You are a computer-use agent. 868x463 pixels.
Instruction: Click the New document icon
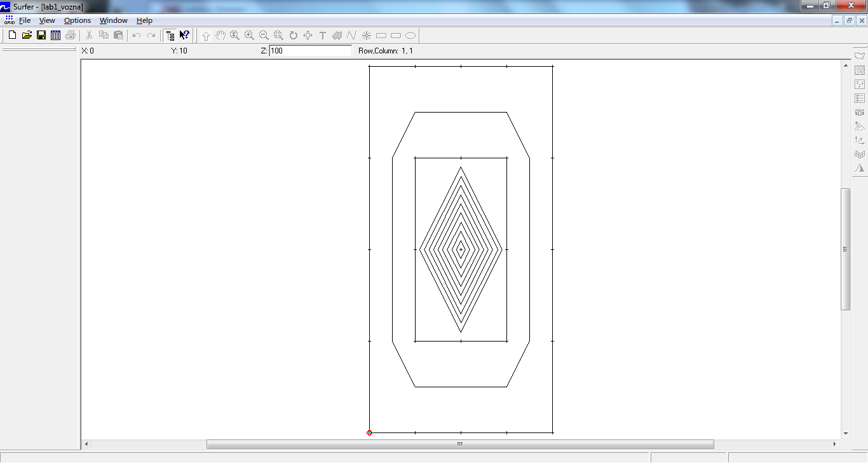(x=12, y=36)
